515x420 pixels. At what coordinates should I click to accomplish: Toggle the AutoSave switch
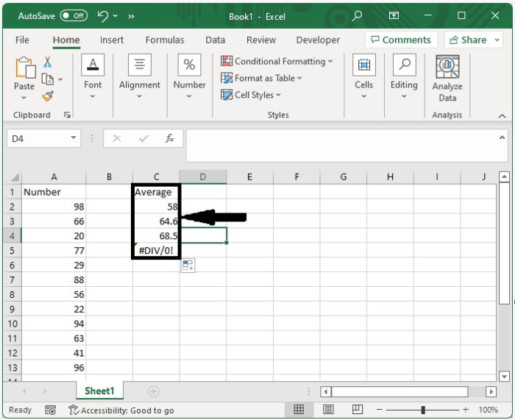(74, 15)
